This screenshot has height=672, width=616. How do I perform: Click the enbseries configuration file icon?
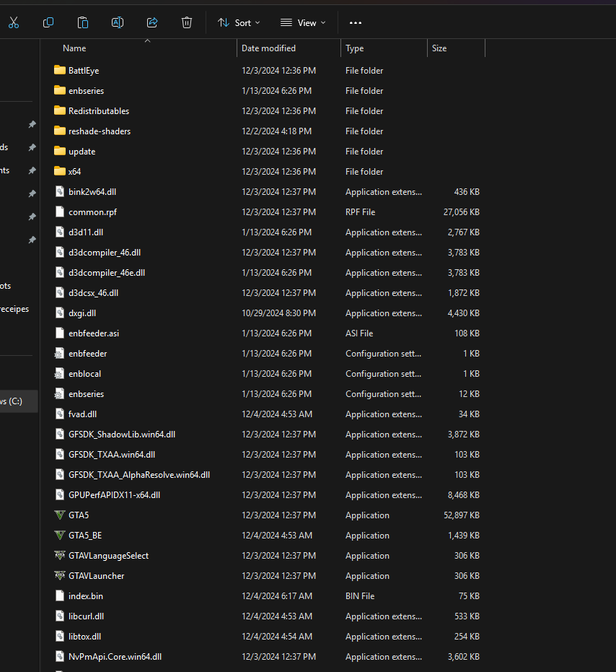[x=59, y=393]
